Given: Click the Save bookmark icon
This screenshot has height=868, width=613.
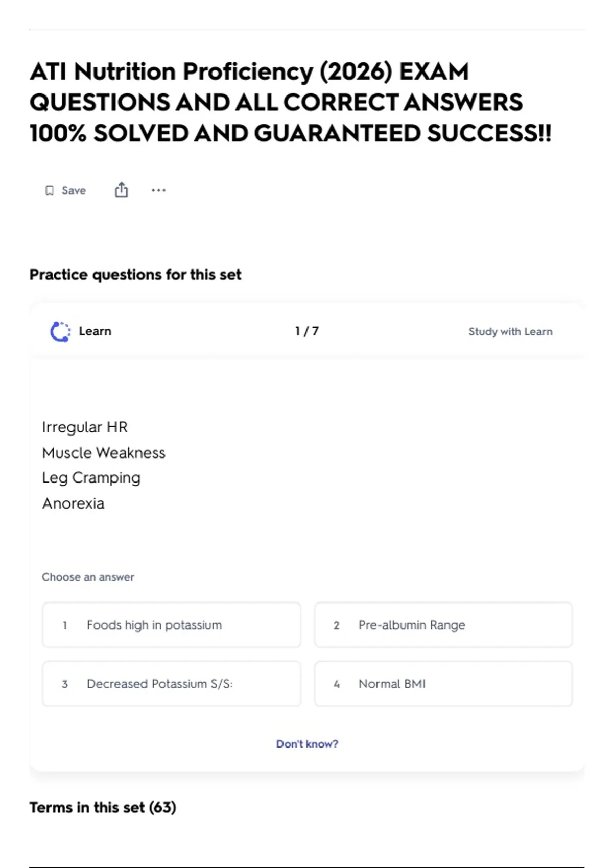Looking at the screenshot, I should [50, 190].
